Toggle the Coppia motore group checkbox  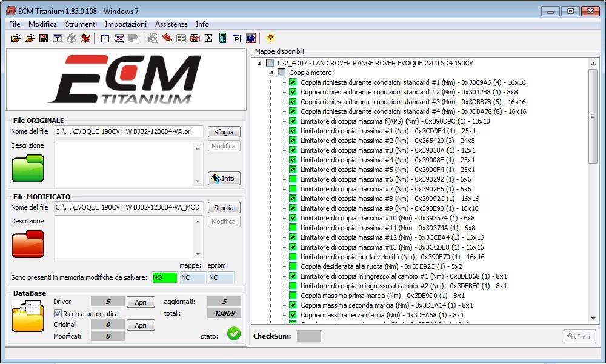(282, 73)
